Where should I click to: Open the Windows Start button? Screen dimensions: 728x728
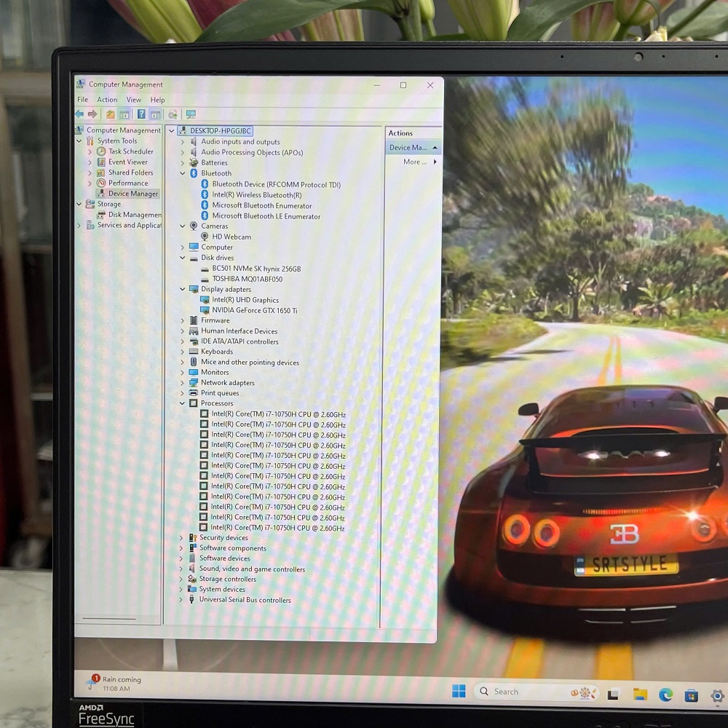click(459, 691)
